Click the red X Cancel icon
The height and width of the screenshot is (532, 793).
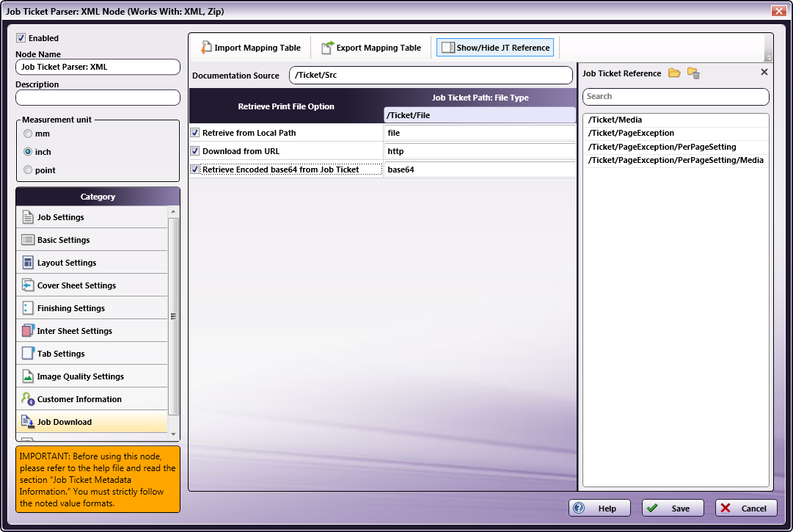point(726,508)
